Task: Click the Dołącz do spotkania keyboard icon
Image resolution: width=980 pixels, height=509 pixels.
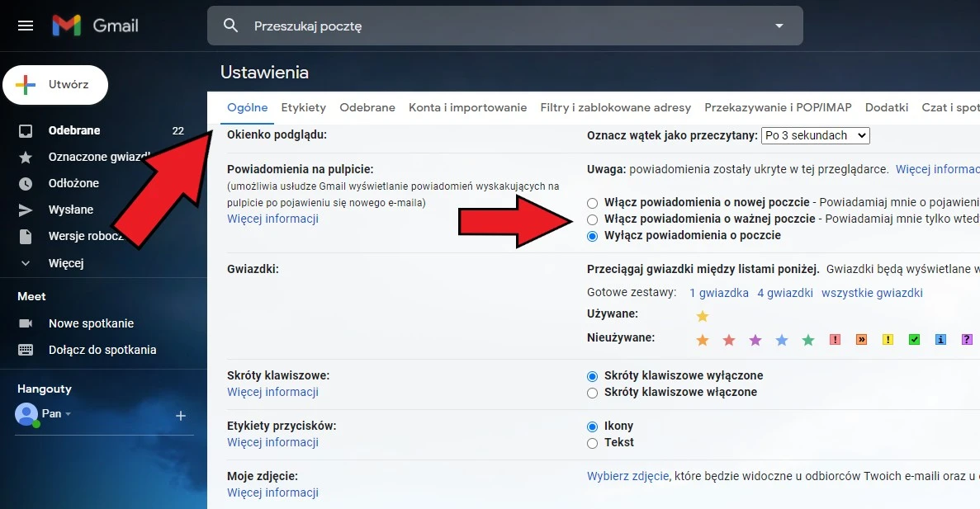Action: 26,350
